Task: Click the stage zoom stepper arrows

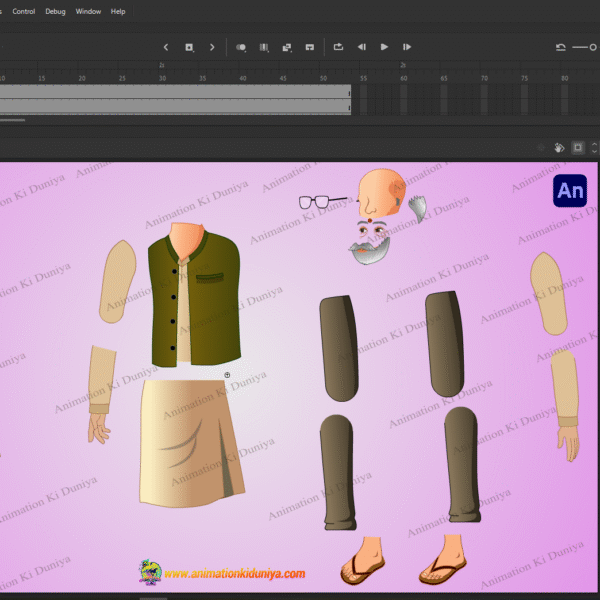Action: (x=594, y=147)
